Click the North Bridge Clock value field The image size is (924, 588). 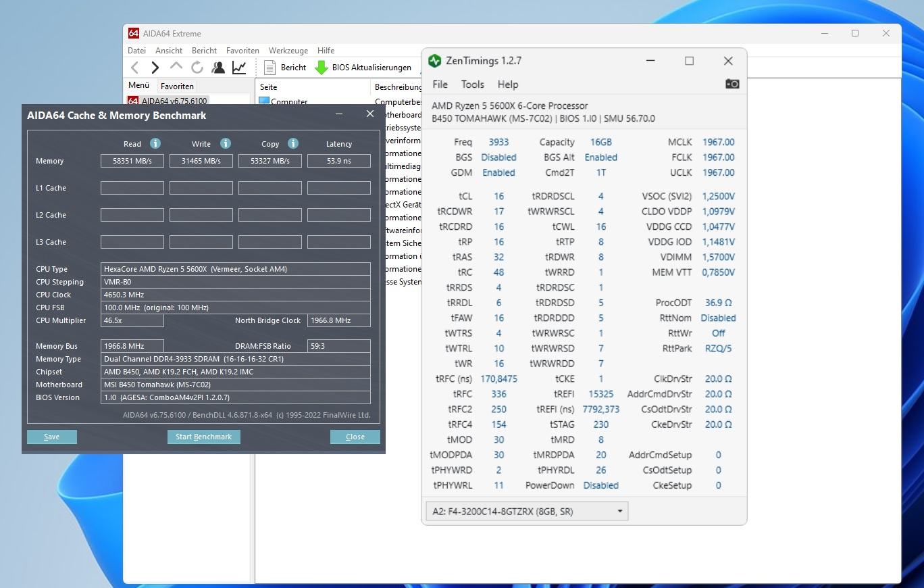(339, 320)
